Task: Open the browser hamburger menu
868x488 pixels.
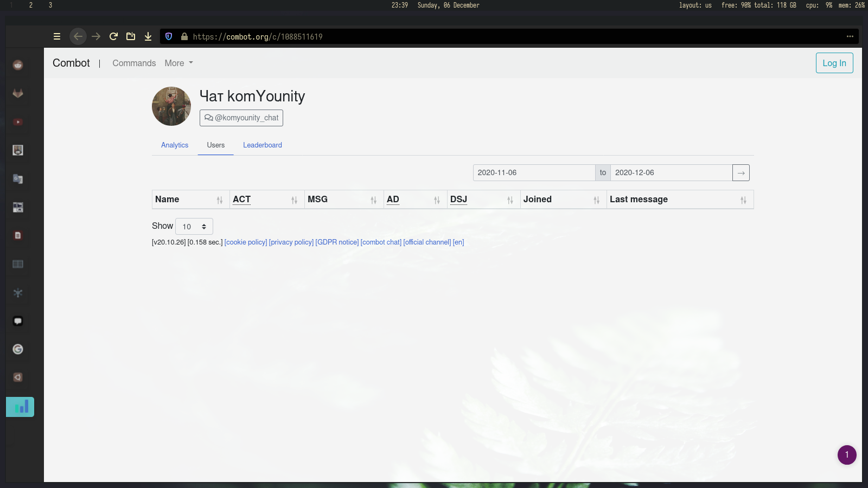Action: [x=56, y=36]
